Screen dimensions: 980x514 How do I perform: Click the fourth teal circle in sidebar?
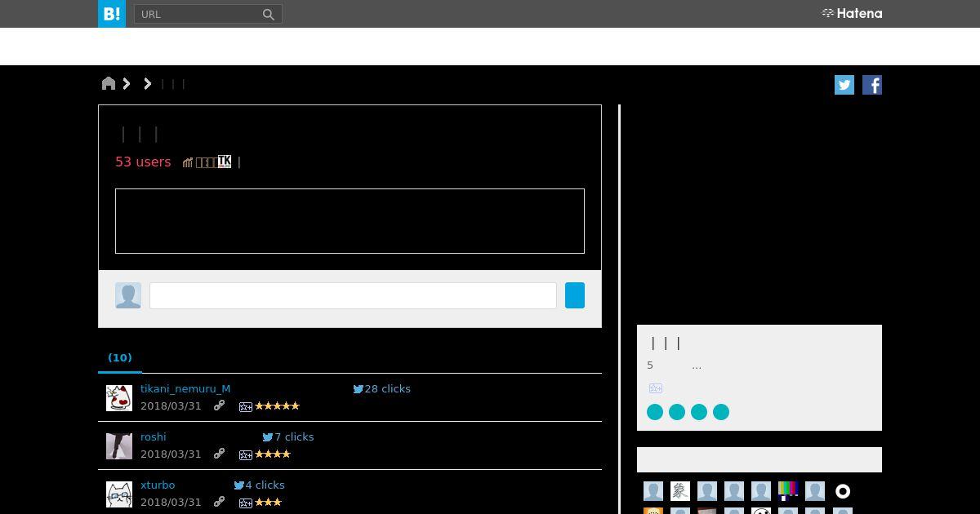coord(721,412)
